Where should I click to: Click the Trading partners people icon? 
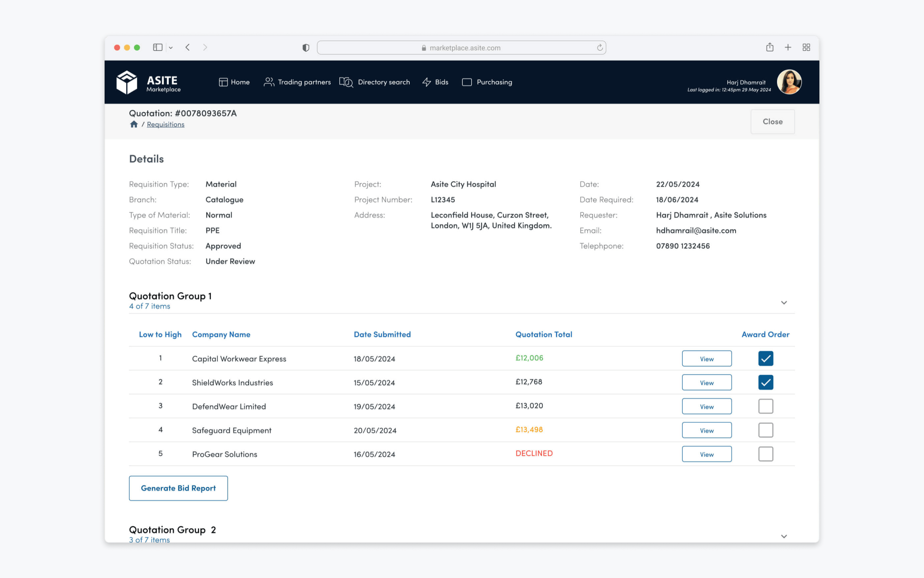[x=269, y=82]
